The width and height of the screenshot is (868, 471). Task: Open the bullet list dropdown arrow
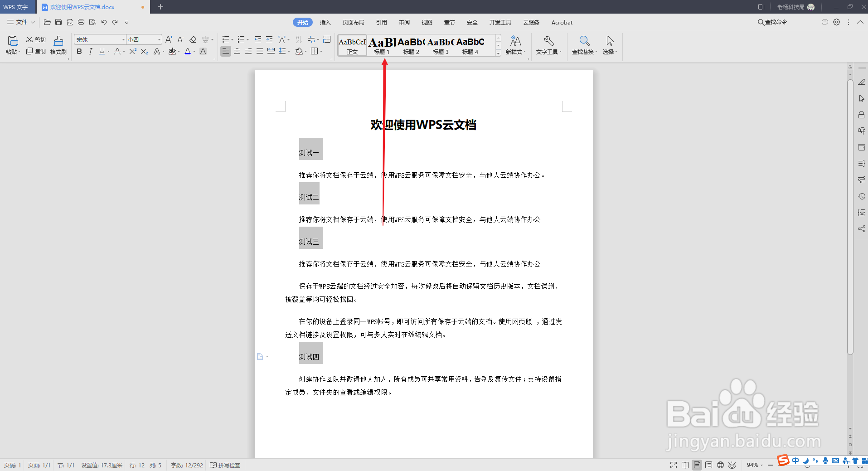(233, 40)
